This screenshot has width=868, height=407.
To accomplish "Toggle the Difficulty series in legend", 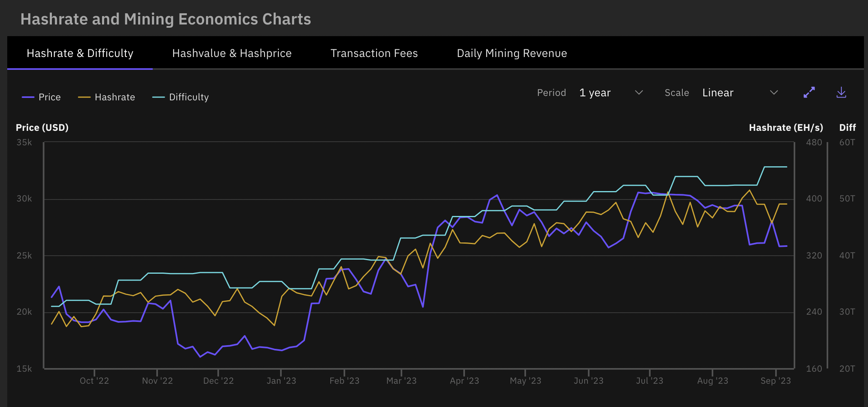I will pos(180,97).
